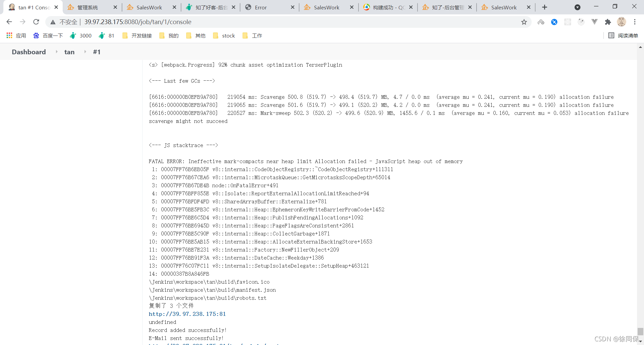
Task: Open Chrome extensions puzzle-piece icon
Action: [x=608, y=22]
